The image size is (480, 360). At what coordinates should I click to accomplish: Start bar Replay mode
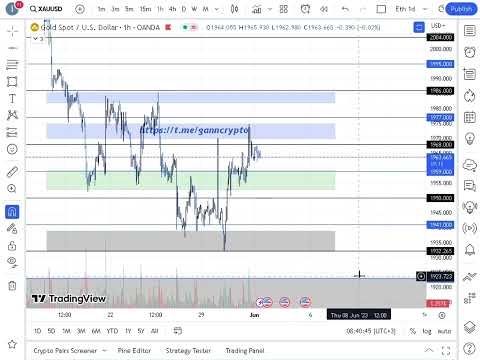coord(324,9)
